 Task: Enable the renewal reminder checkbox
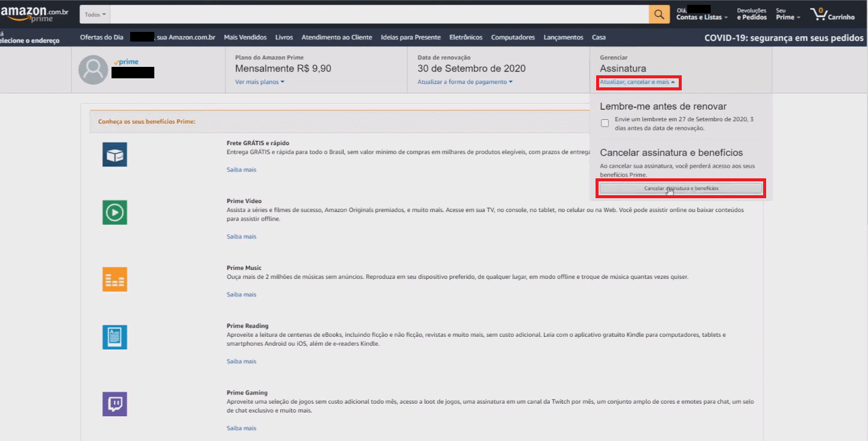605,123
